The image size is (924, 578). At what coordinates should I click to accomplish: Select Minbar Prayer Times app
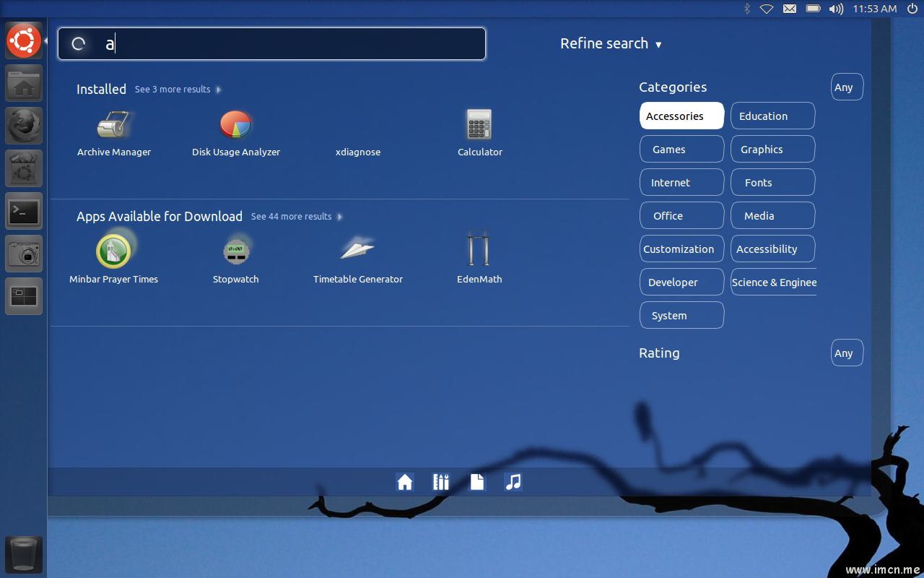[113, 252]
